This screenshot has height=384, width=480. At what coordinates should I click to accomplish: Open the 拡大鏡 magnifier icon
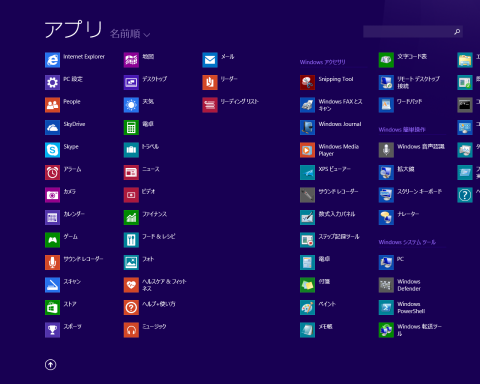pyautogui.click(x=386, y=172)
